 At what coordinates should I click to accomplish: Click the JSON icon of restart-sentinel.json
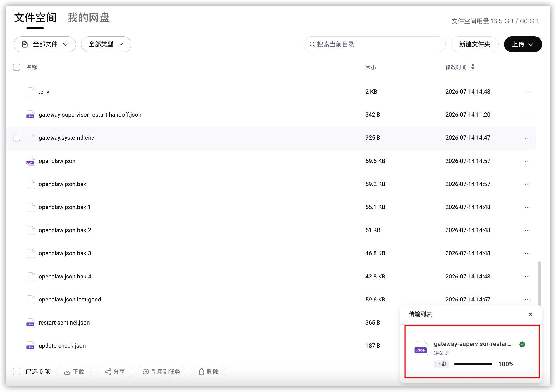tap(31, 323)
